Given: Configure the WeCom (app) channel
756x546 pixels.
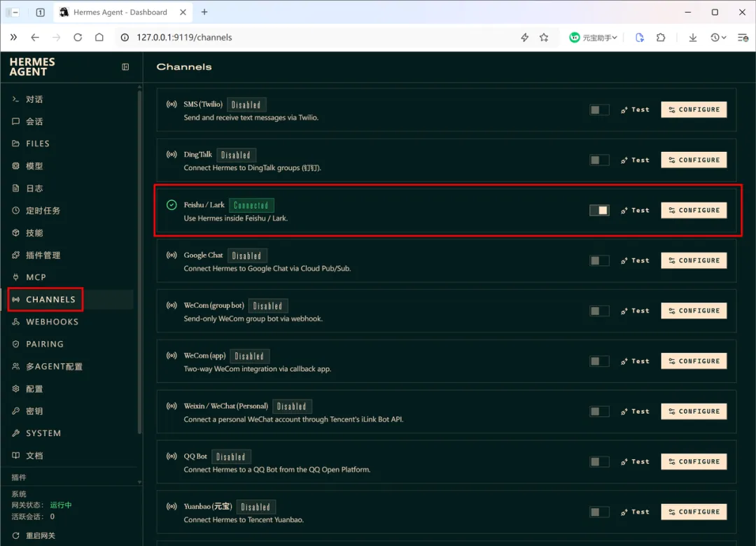Looking at the screenshot, I should [x=694, y=361].
